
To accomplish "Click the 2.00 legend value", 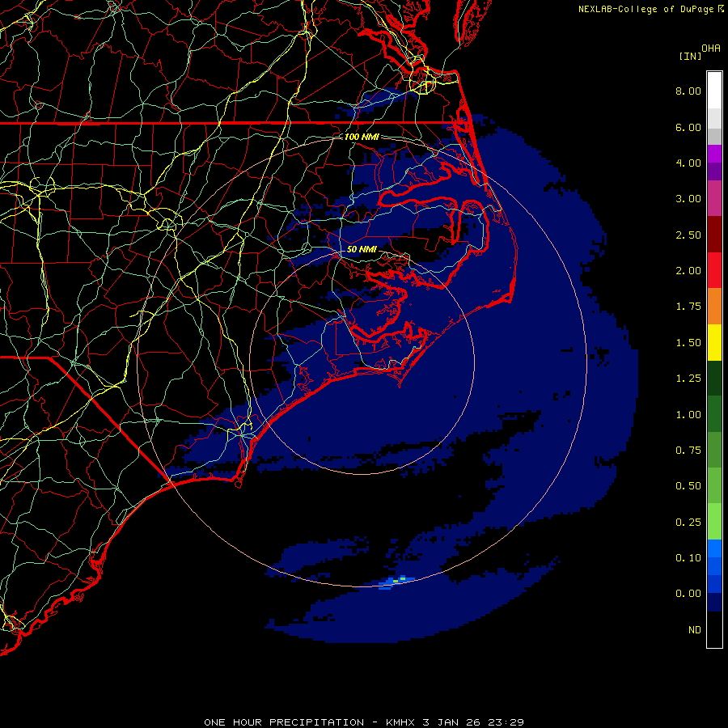I will 688,271.
